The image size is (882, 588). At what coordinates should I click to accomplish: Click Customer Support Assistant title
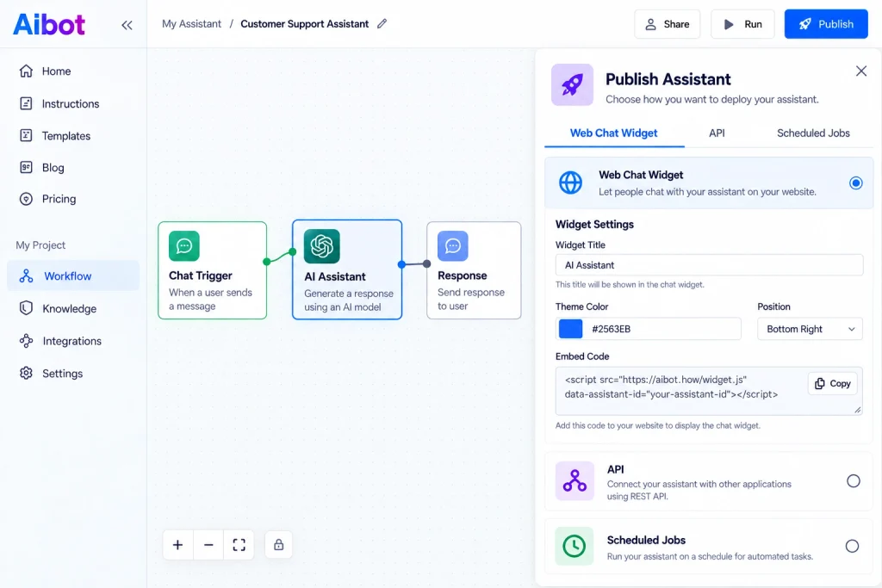(x=304, y=24)
